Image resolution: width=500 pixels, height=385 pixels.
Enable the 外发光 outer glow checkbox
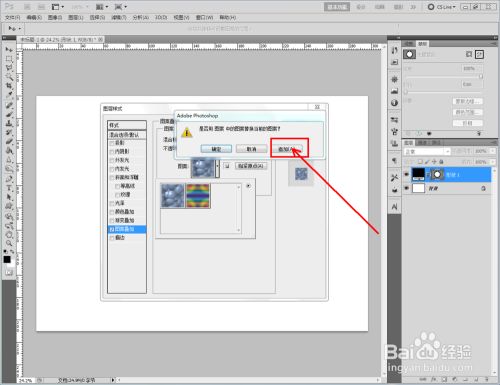point(112,160)
